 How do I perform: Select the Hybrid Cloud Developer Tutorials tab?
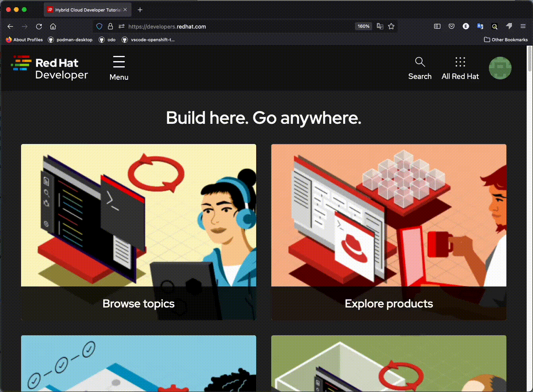pos(87,10)
